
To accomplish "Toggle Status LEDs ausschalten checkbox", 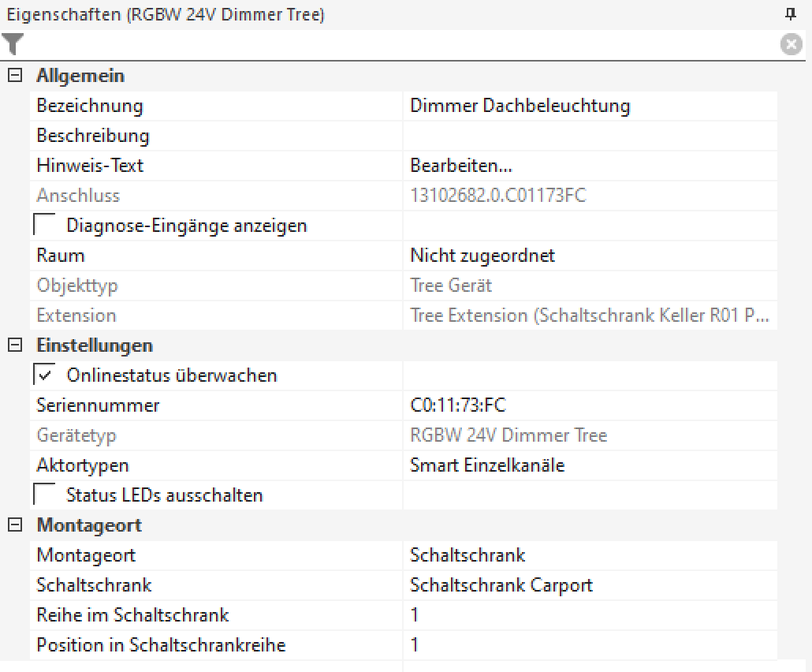I will pos(45,495).
